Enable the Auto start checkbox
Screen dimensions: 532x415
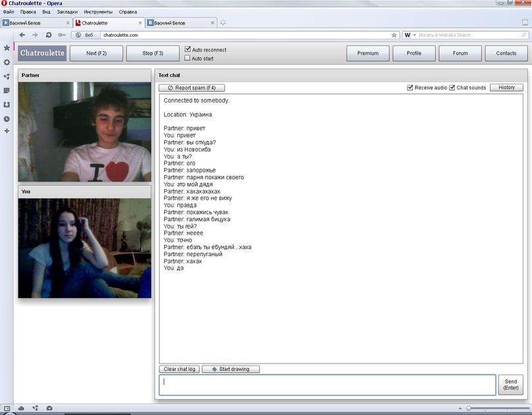187,58
